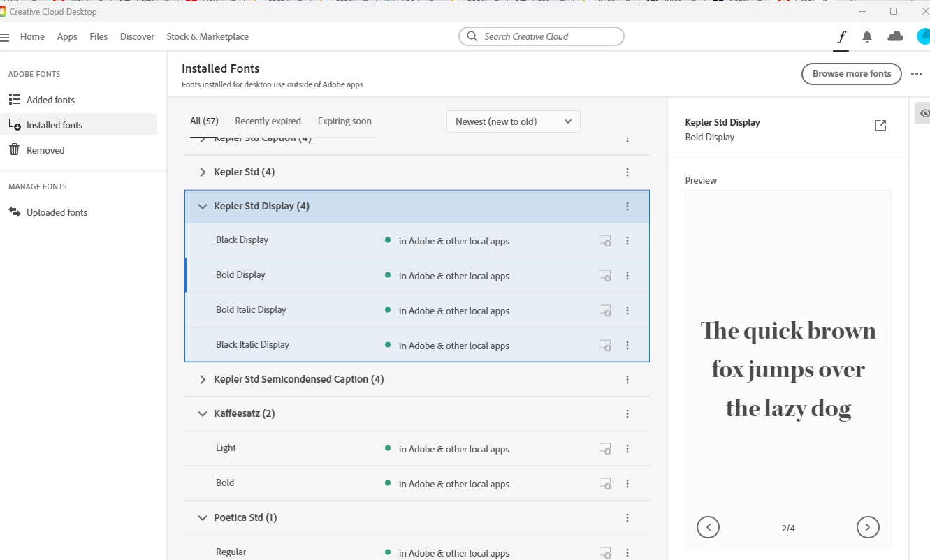This screenshot has width=930, height=560.
Task: Maximize the Creative Cloud Desktop window
Action: [894, 11]
